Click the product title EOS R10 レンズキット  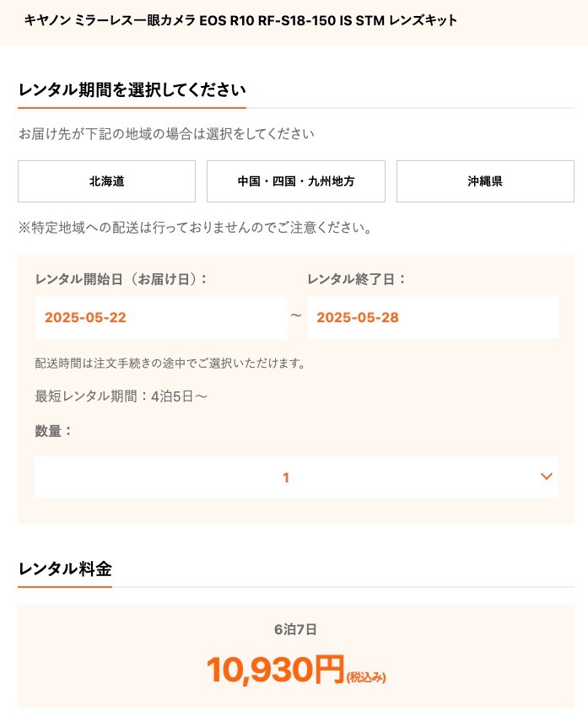click(x=240, y=20)
